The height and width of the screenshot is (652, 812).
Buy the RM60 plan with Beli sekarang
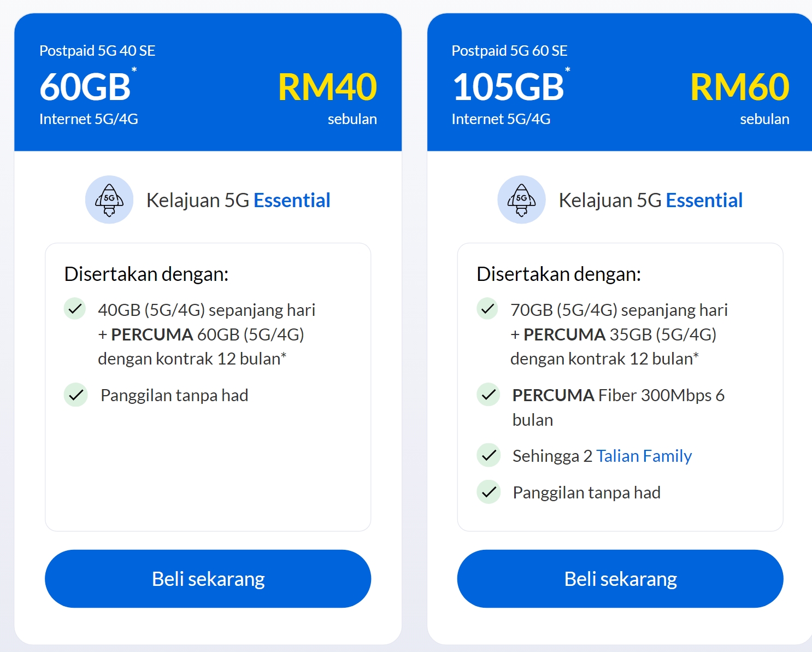(620, 579)
